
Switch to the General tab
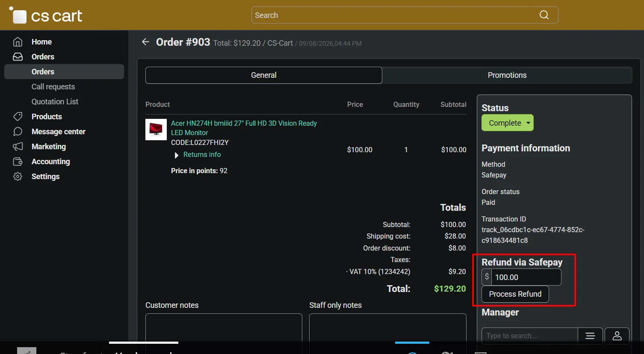click(x=264, y=75)
